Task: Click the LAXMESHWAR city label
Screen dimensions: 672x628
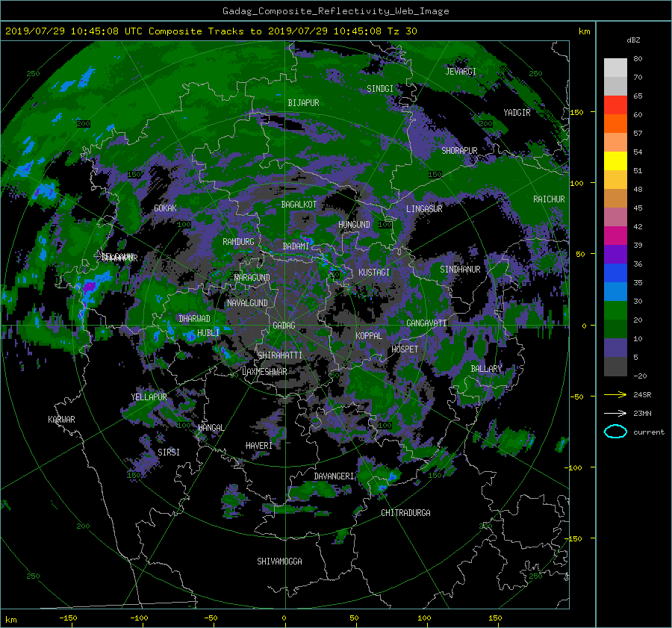Action: pos(264,372)
